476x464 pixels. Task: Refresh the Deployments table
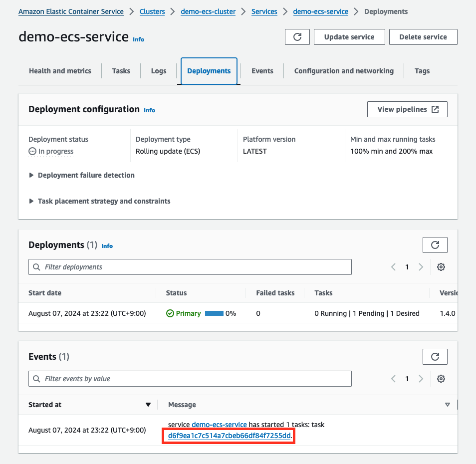pyautogui.click(x=435, y=245)
